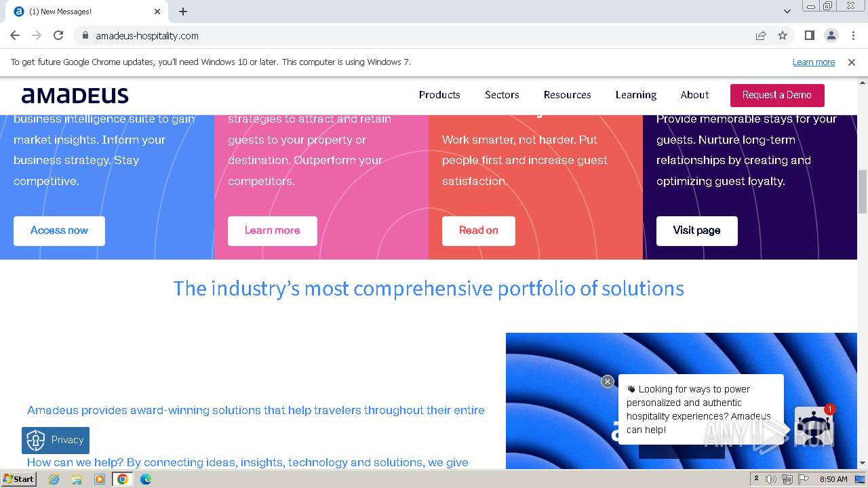Image resolution: width=868 pixels, height=488 pixels.
Task: Click the Learn more button on pink card
Action: pos(272,230)
